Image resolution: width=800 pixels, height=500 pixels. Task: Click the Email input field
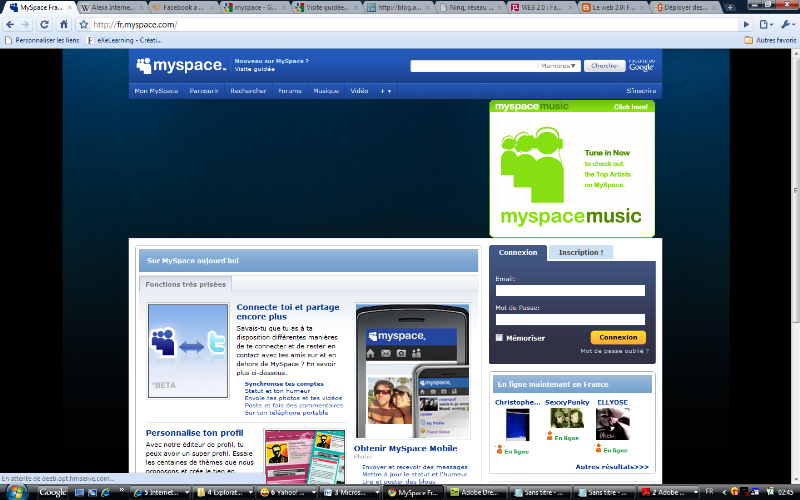[570, 291]
